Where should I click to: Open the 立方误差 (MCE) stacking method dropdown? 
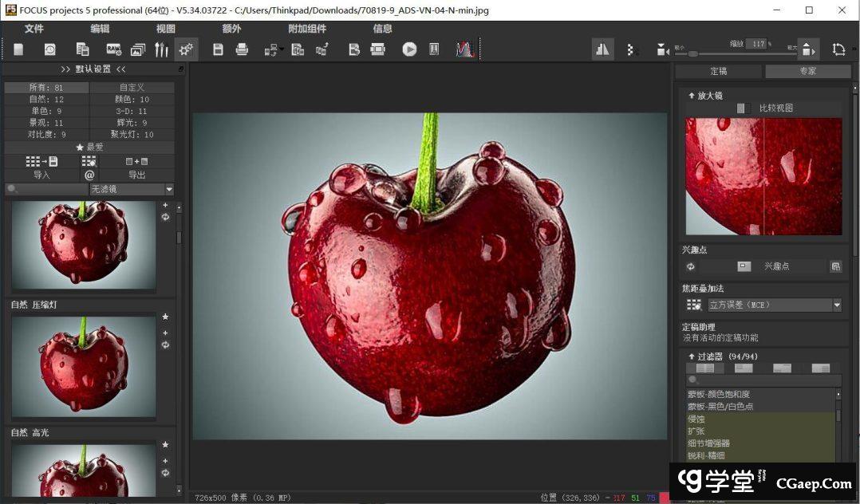[837, 305]
